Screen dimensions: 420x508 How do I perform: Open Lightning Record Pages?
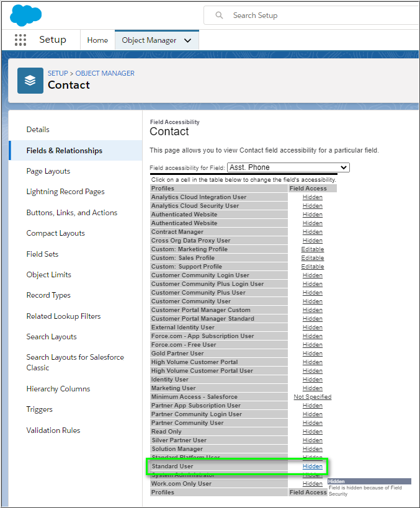coord(66,192)
